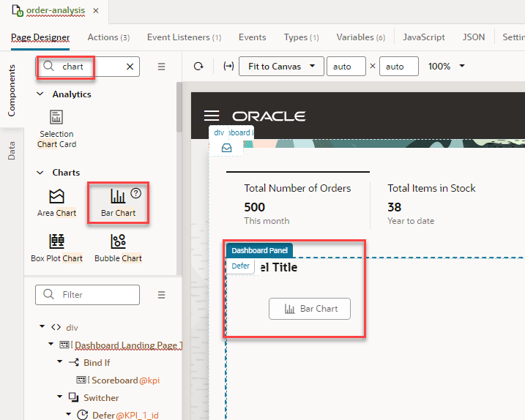This screenshot has width=525, height=420.
Task: Click the div tag on canvas
Action: [219, 132]
